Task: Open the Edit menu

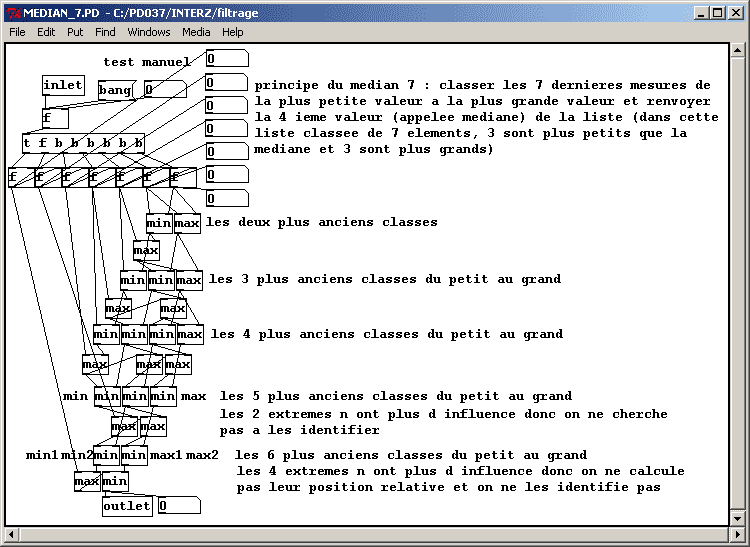Action: click(46, 32)
